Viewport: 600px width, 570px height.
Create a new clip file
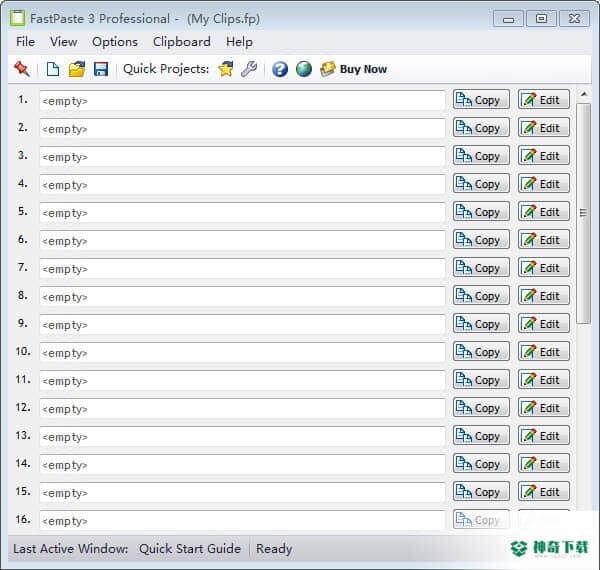52,69
